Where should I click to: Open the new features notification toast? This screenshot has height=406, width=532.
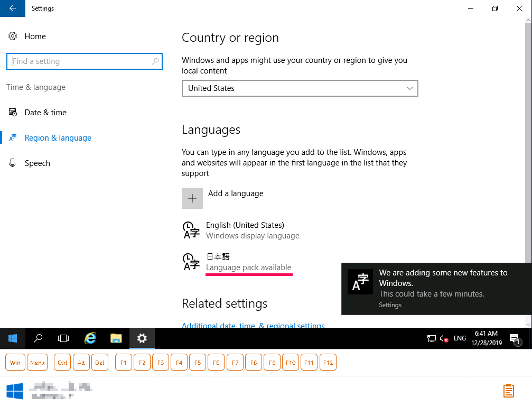[436, 289]
